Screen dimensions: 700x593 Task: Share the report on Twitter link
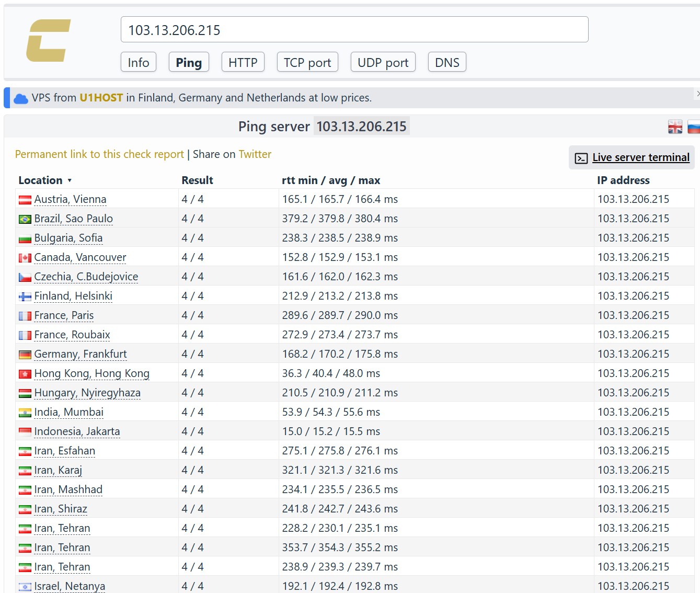(255, 154)
